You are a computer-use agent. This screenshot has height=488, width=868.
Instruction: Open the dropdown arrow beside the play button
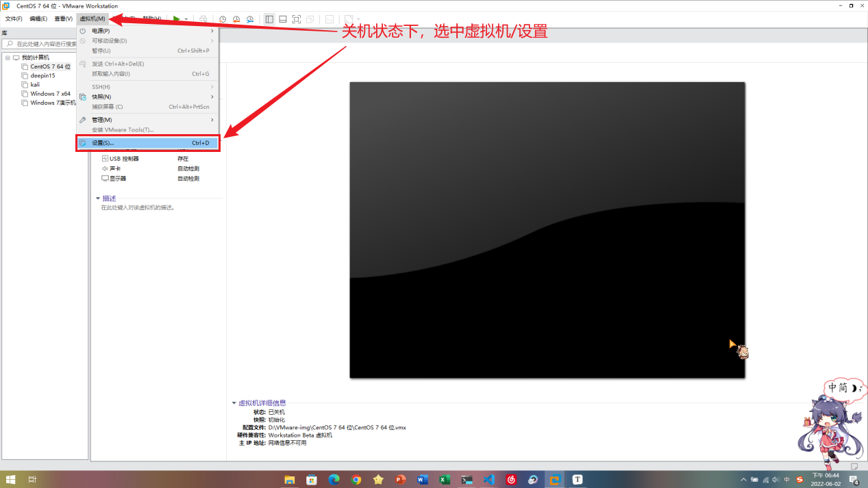coord(186,19)
